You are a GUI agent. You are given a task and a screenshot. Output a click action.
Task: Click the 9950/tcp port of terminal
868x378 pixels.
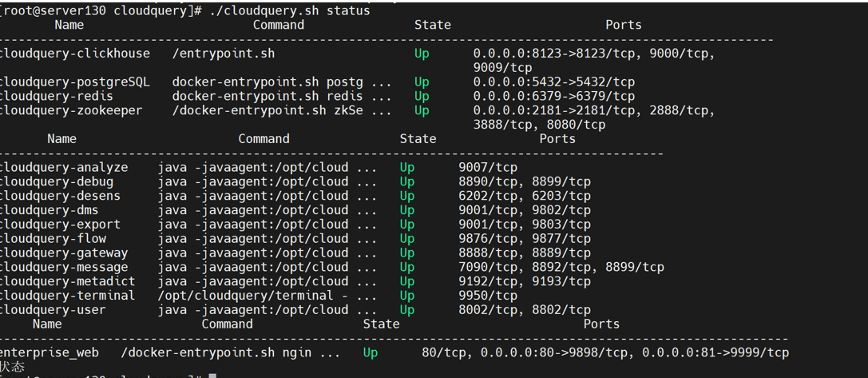[x=488, y=296]
